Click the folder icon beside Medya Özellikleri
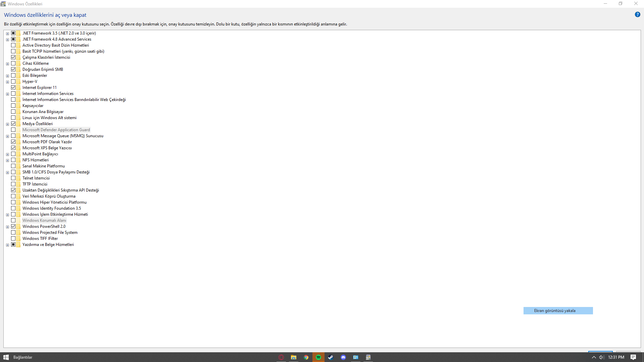The height and width of the screenshot is (362, 644). (x=18, y=124)
